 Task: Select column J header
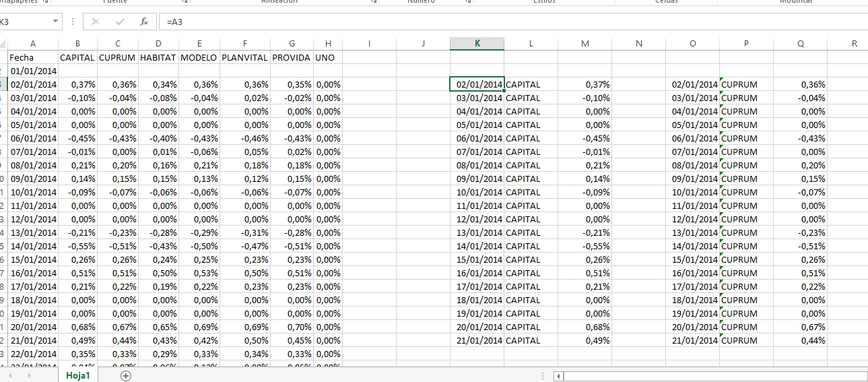423,44
